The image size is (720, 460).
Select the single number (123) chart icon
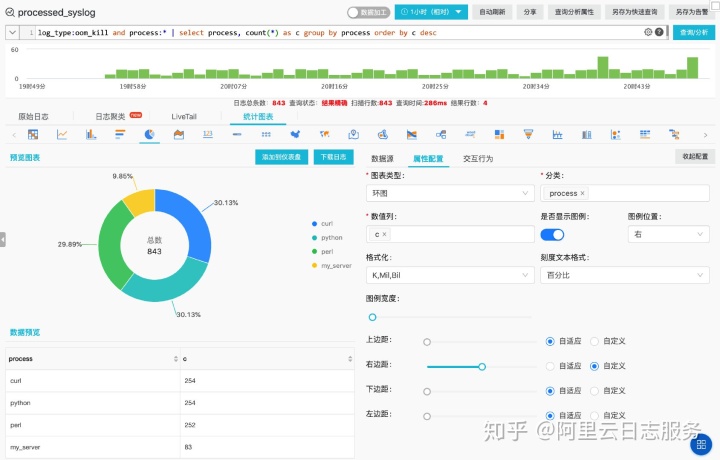click(208, 134)
